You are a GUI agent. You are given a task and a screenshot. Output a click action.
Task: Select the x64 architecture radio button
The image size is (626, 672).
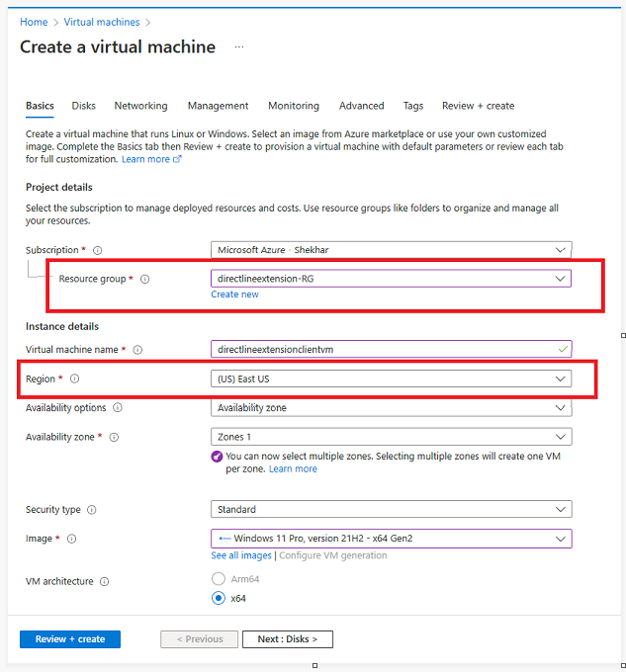click(x=219, y=598)
